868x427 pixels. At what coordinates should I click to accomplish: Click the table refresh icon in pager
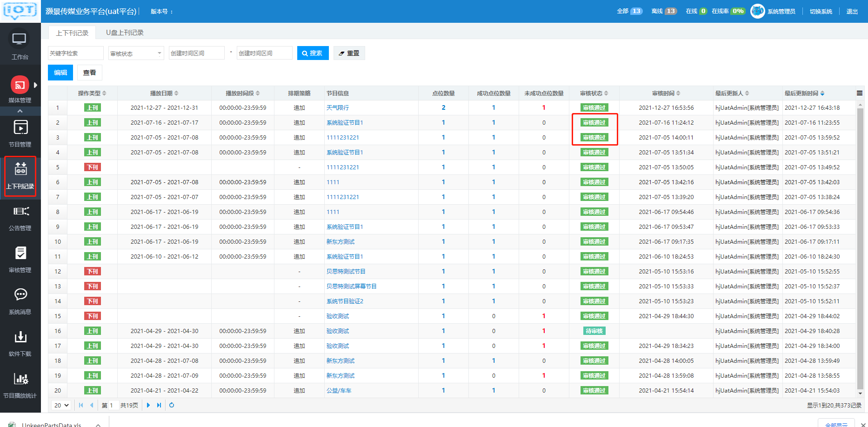172,405
